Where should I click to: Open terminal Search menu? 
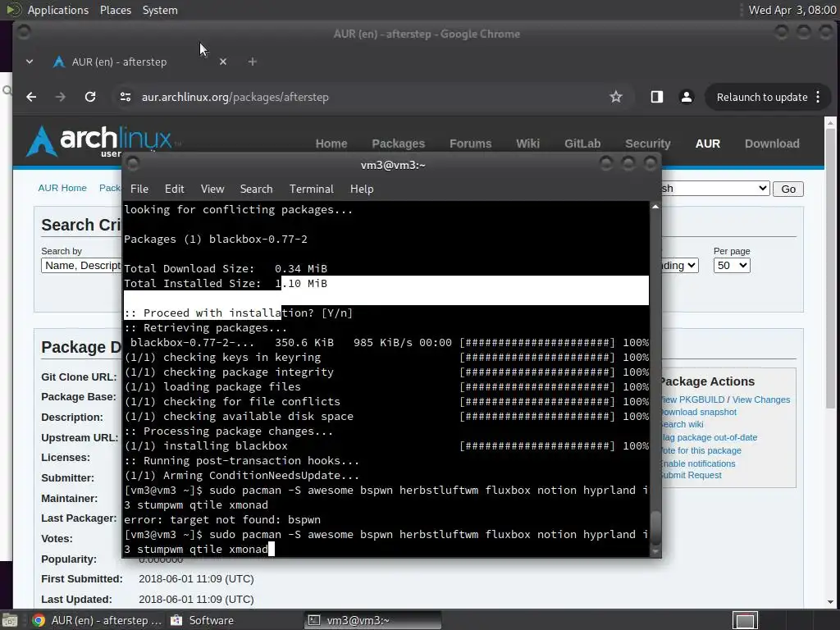click(256, 189)
